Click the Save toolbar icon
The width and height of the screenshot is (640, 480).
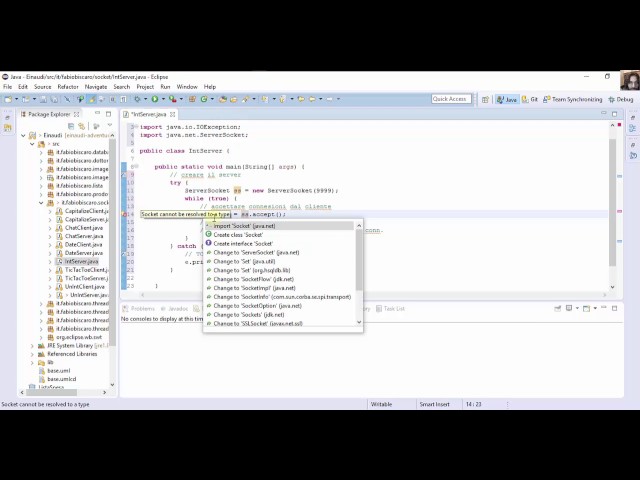[x=43, y=99]
